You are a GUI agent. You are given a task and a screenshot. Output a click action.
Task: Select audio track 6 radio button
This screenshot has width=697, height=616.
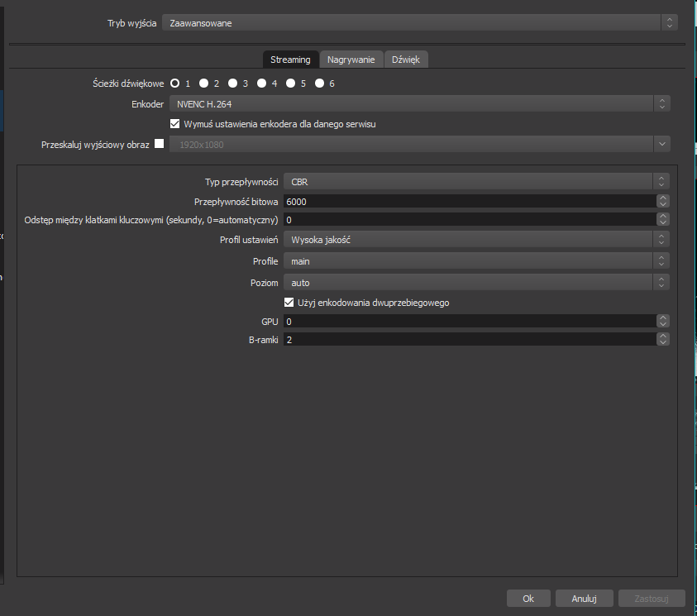[319, 84]
